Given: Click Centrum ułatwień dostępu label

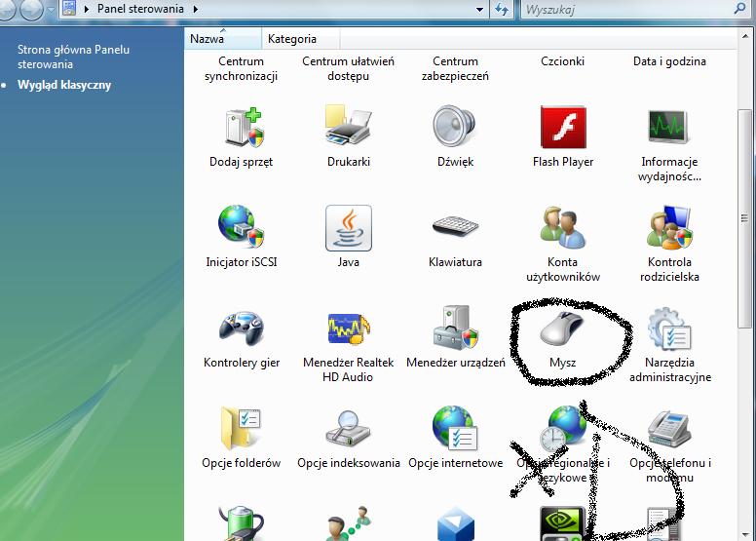Looking at the screenshot, I should point(348,68).
